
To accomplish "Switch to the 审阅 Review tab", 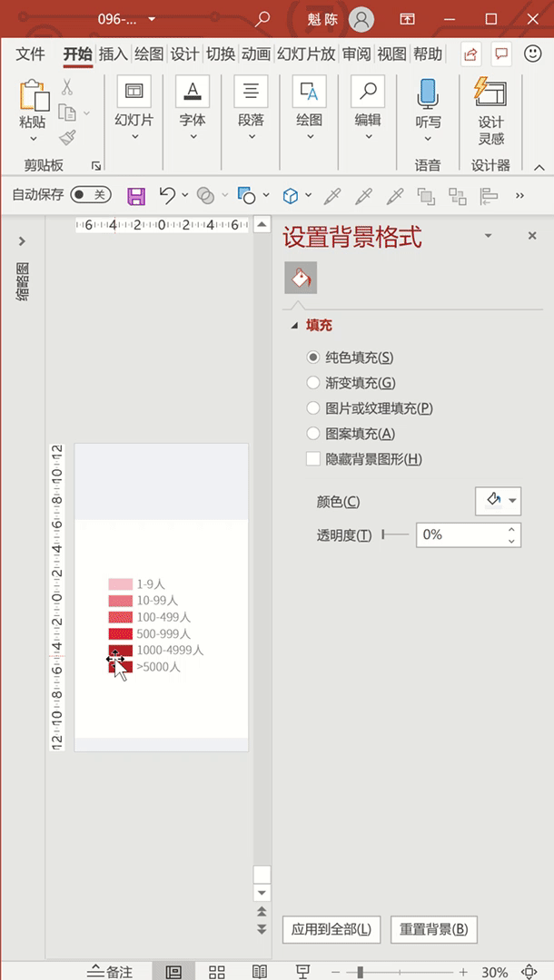I will pos(356,54).
